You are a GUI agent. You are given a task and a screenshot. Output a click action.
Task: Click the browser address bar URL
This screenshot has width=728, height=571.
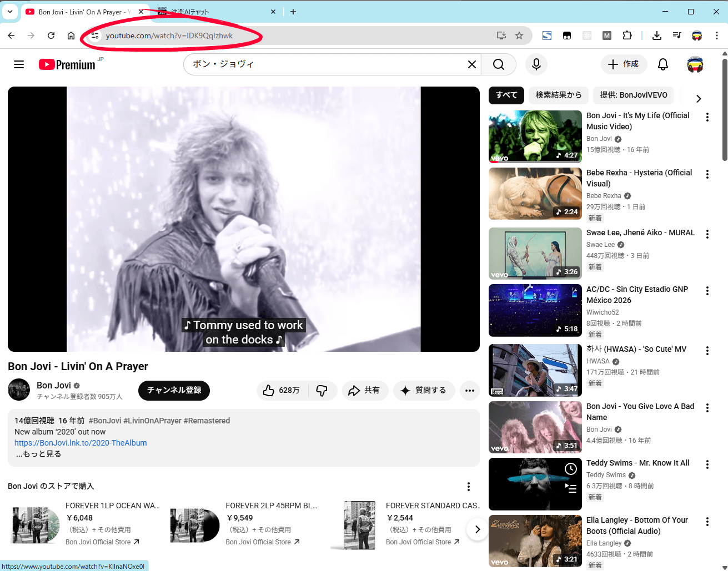169,36
